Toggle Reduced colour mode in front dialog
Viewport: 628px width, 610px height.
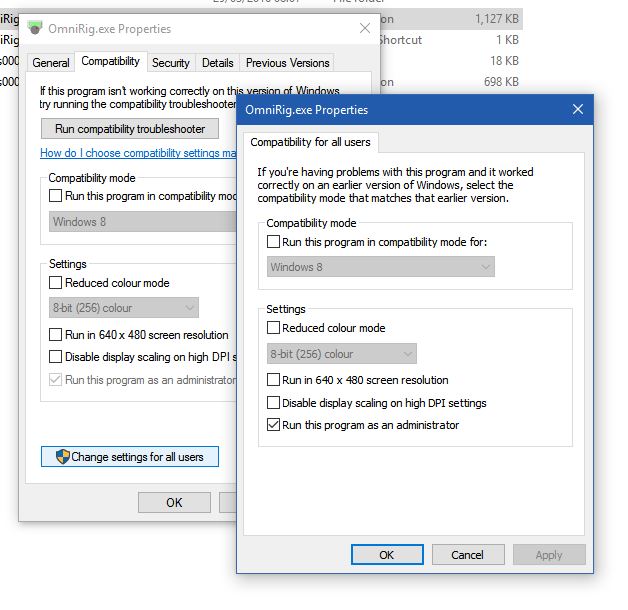(x=273, y=328)
